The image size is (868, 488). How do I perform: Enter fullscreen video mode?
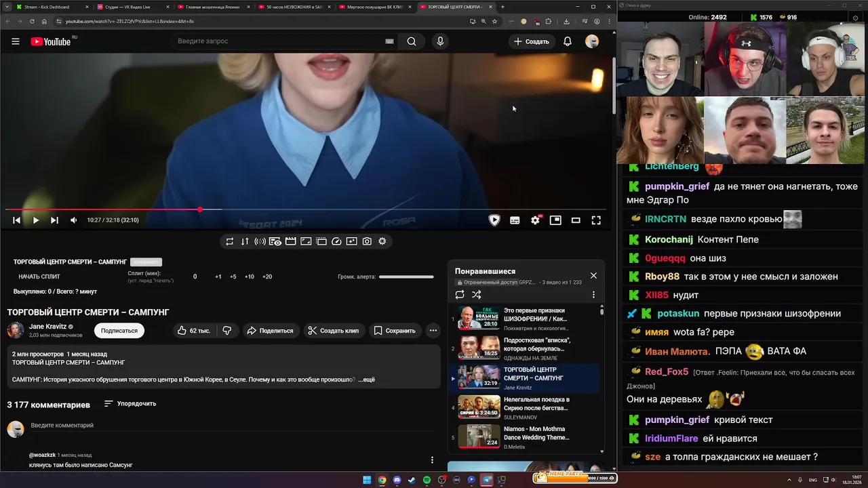596,220
